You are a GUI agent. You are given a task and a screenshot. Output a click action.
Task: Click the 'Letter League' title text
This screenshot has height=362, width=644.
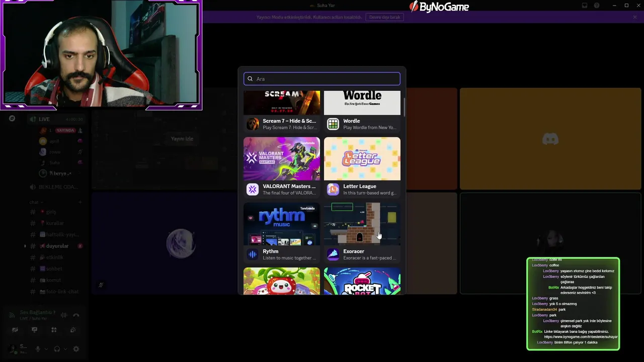coord(360,186)
